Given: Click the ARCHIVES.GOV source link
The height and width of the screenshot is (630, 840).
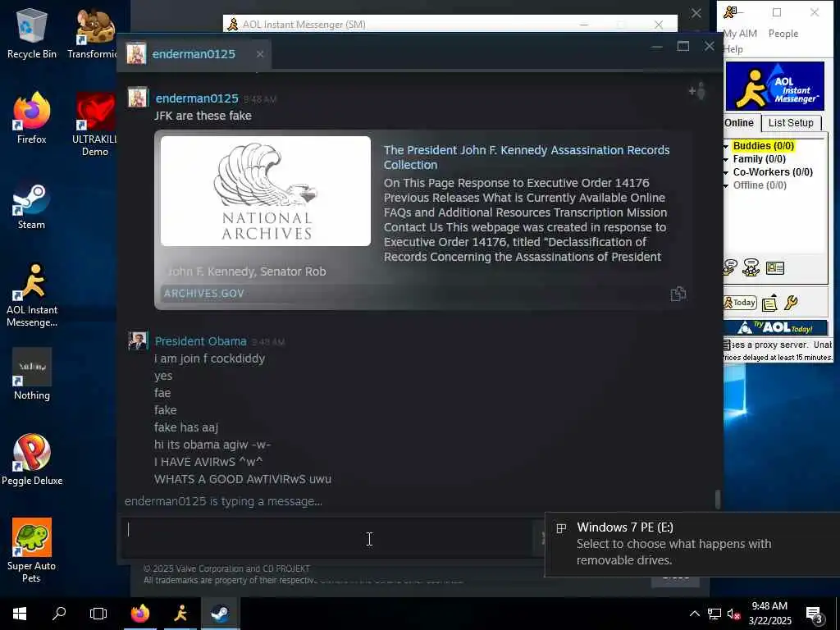Looking at the screenshot, I should 204,294.
